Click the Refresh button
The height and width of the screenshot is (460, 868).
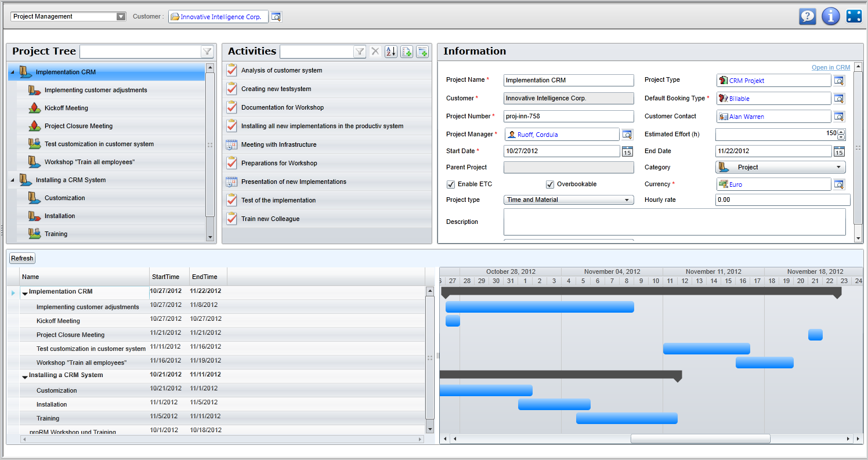pos(23,258)
